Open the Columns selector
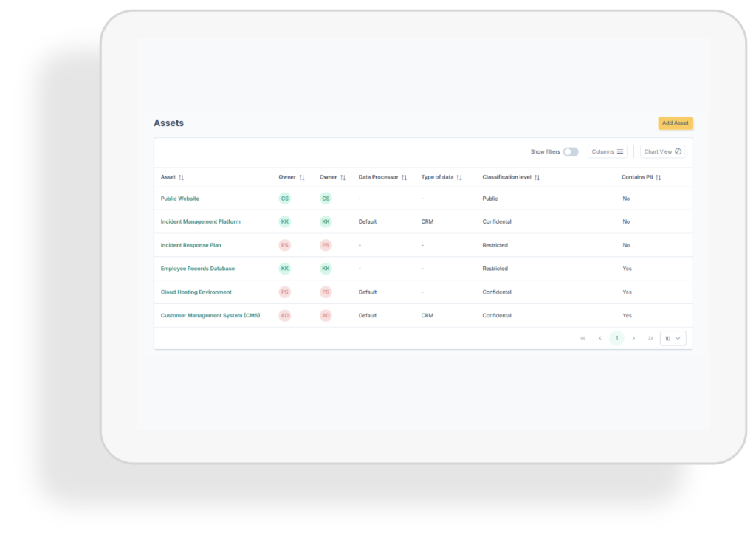756x541 pixels. 607,152
